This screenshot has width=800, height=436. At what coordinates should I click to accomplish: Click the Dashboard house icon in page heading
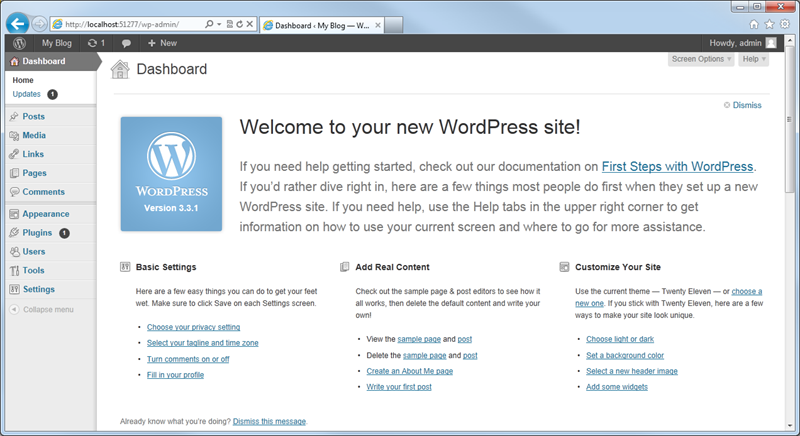click(120, 69)
